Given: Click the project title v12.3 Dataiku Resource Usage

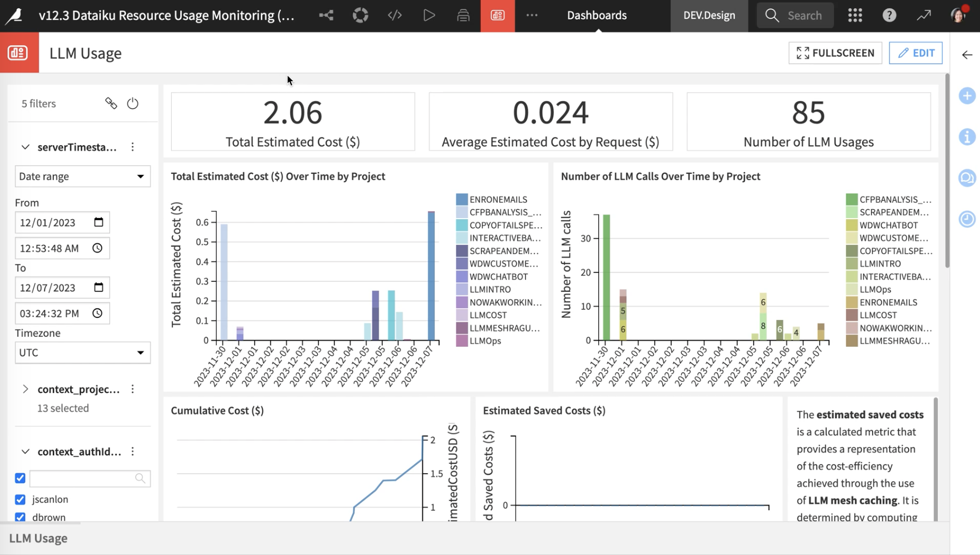Looking at the screenshot, I should 166,15.
